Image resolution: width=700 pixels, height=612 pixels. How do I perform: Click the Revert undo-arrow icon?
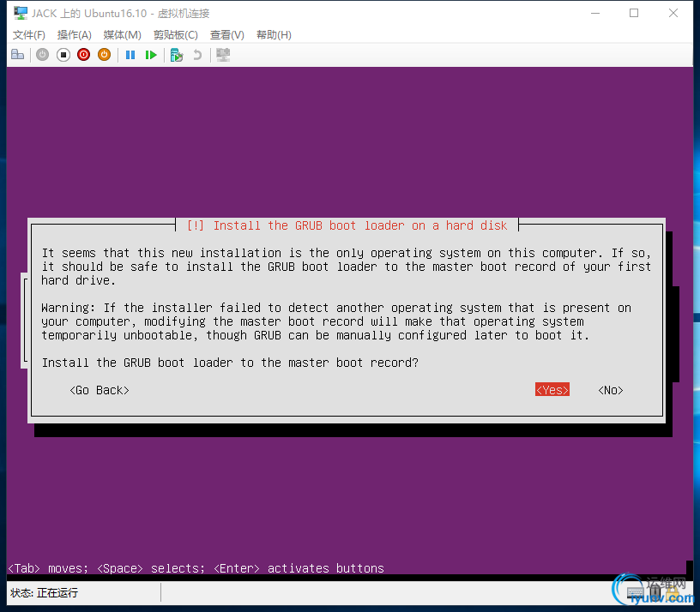[x=197, y=55]
